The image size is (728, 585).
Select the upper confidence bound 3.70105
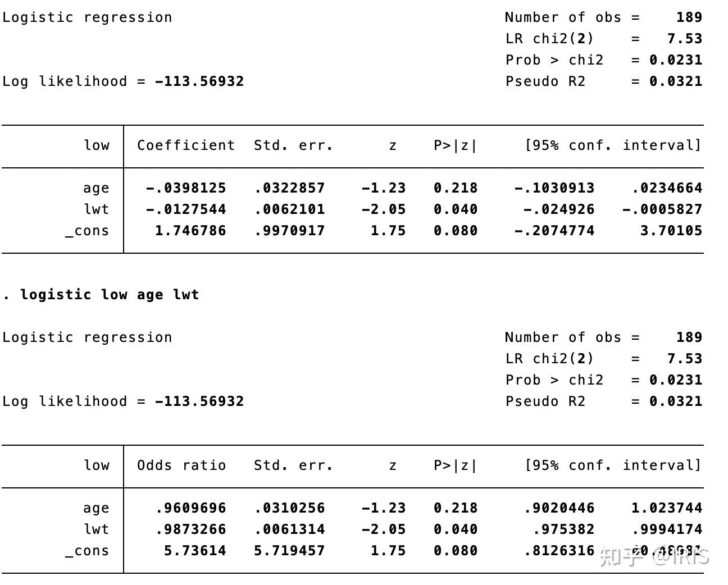(671, 231)
